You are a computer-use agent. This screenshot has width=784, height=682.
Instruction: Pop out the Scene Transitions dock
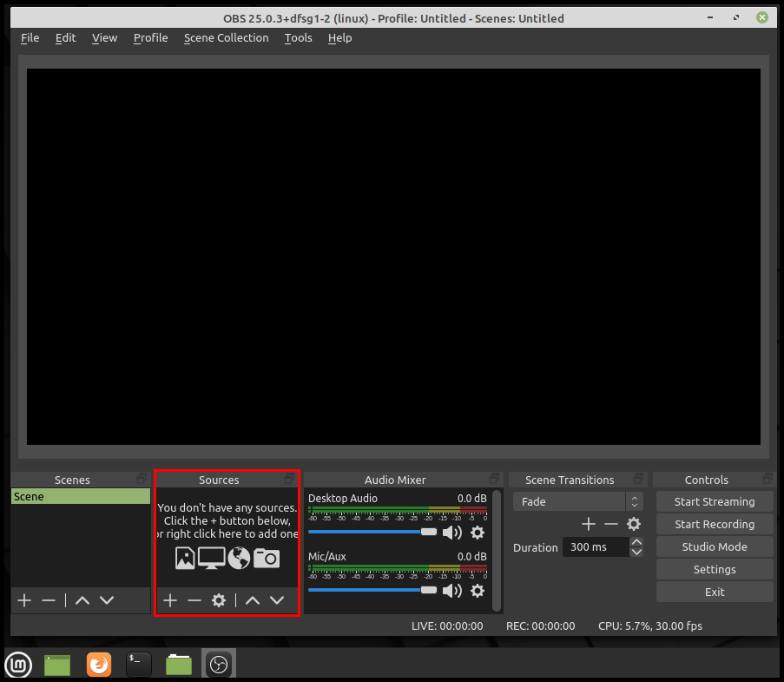pyautogui.click(x=638, y=479)
